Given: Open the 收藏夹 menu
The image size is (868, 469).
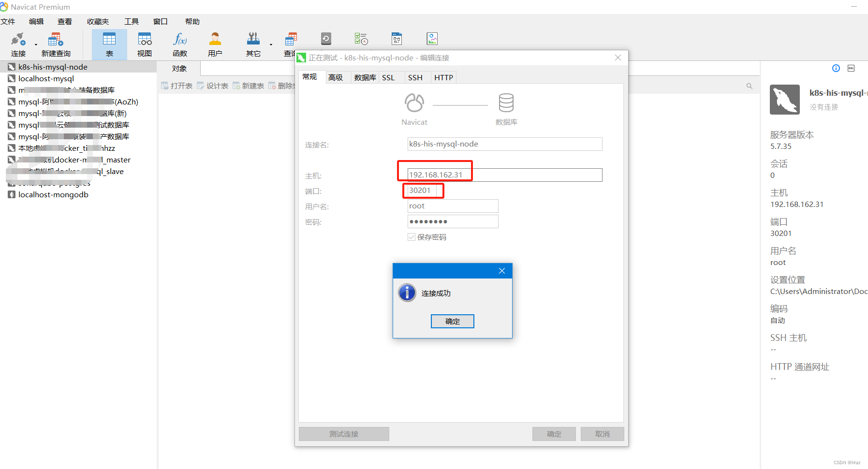Looking at the screenshot, I should click(98, 21).
